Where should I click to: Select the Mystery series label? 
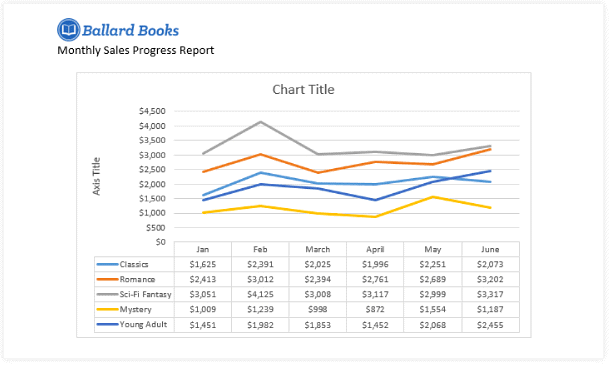point(136,309)
